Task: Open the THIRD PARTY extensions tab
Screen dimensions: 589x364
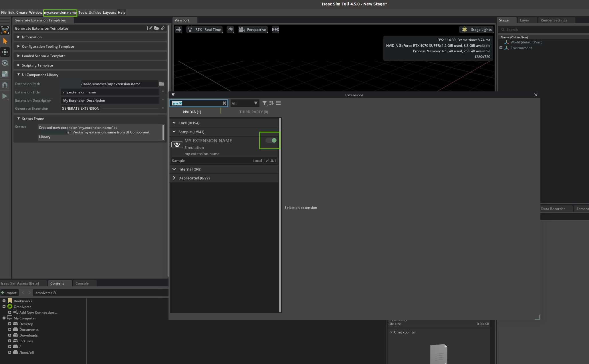Action: coord(253,112)
